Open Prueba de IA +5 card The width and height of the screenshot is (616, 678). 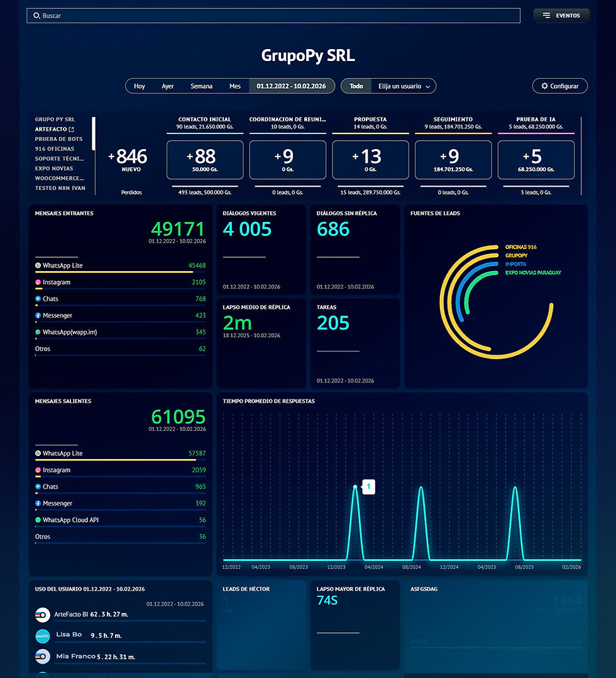pyautogui.click(x=536, y=160)
